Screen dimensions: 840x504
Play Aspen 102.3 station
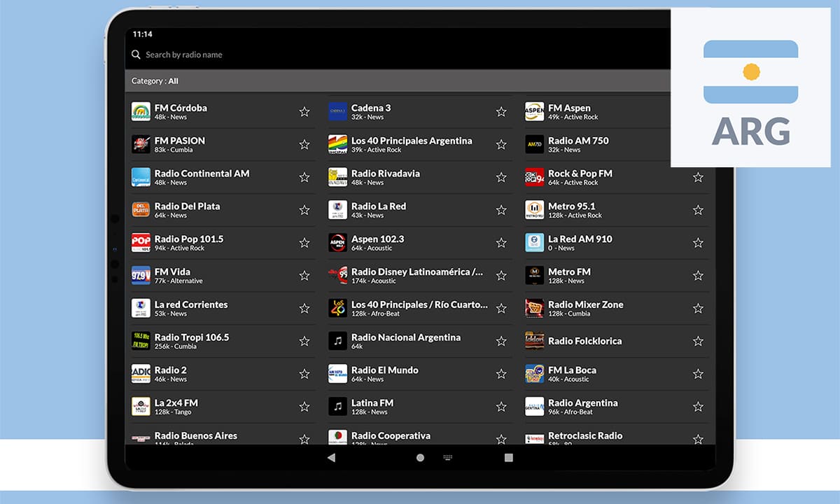click(x=419, y=243)
